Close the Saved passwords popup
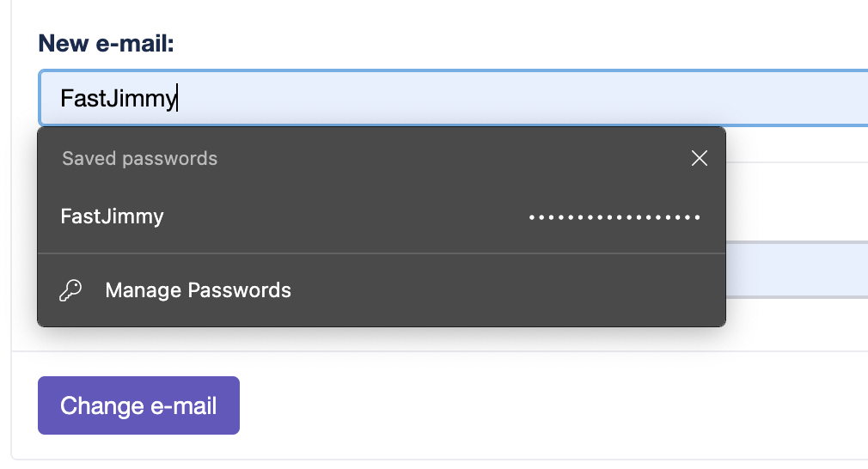The image size is (868, 469). (x=700, y=158)
